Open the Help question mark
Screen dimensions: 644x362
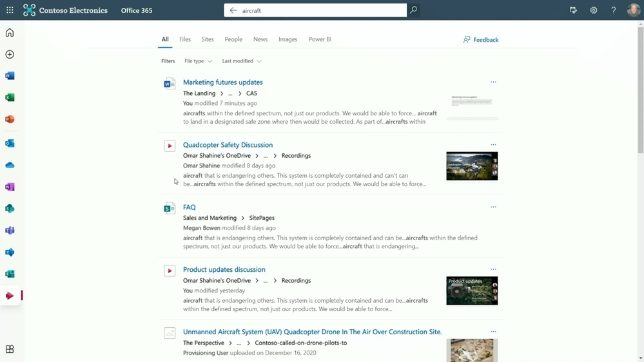[x=614, y=10]
